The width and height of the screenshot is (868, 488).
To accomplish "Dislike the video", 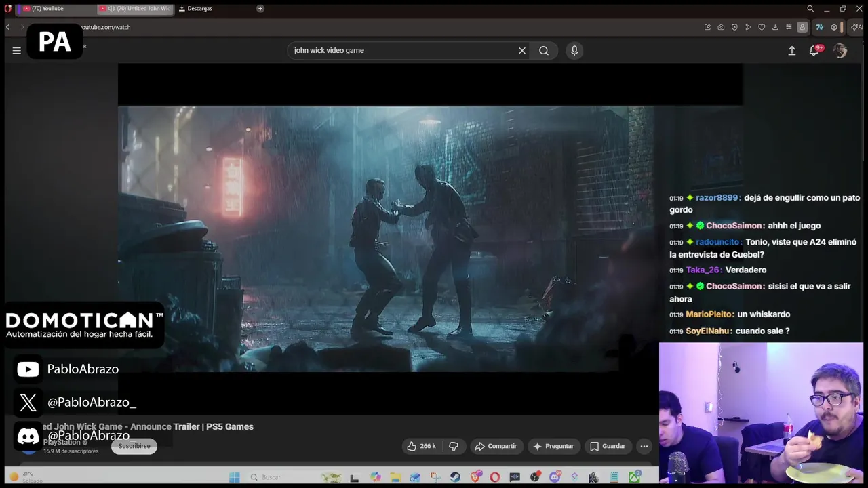I will coord(454,446).
